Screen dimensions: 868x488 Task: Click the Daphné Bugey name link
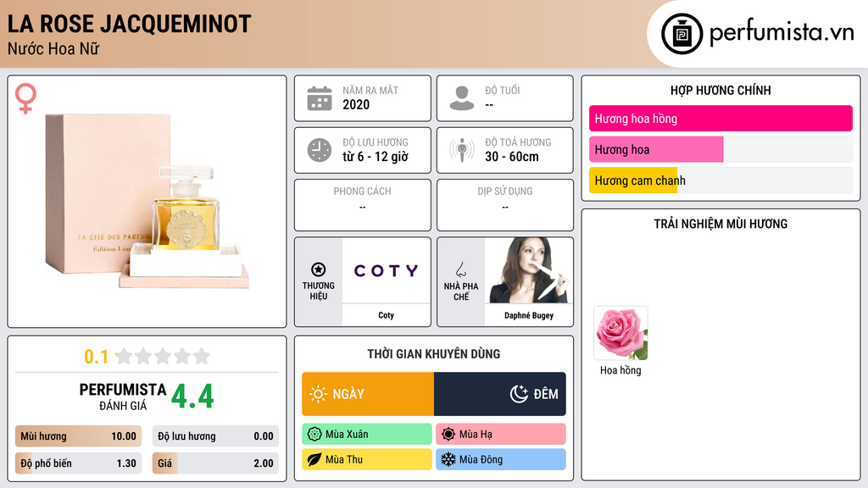[x=529, y=315]
